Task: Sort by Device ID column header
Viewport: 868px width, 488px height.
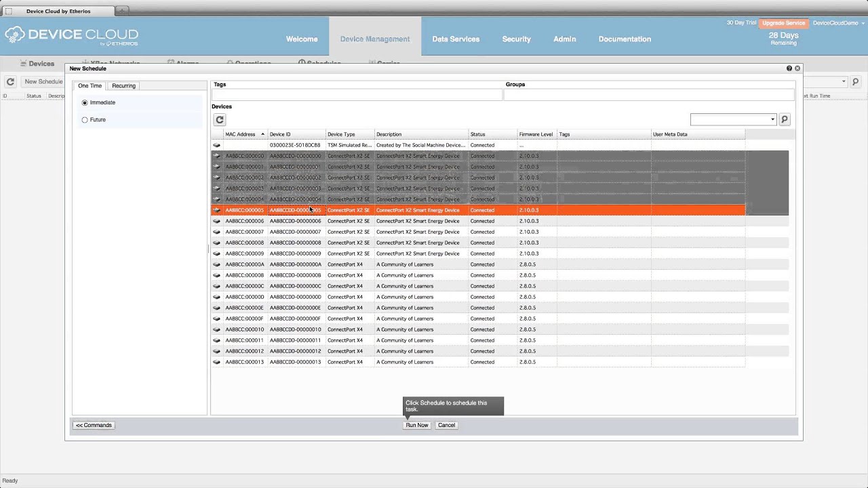Action: tap(296, 134)
